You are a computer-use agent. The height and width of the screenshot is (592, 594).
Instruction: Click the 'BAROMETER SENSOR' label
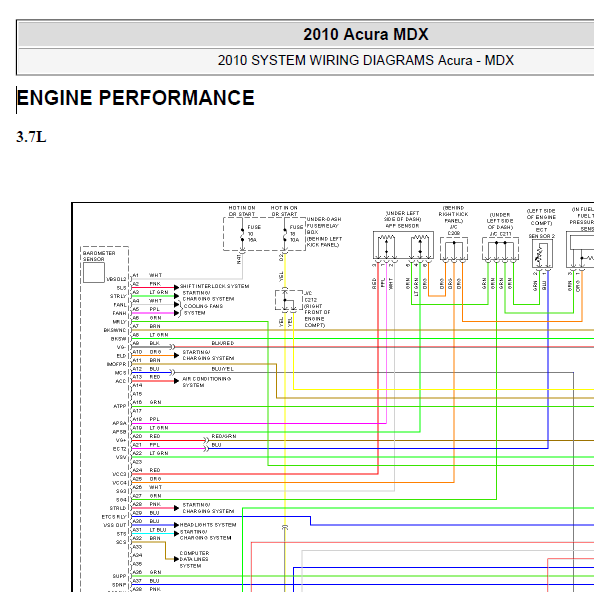(x=98, y=256)
